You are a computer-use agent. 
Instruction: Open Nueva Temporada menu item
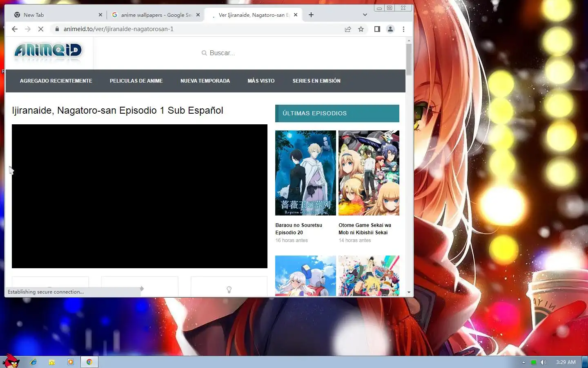pyautogui.click(x=205, y=81)
